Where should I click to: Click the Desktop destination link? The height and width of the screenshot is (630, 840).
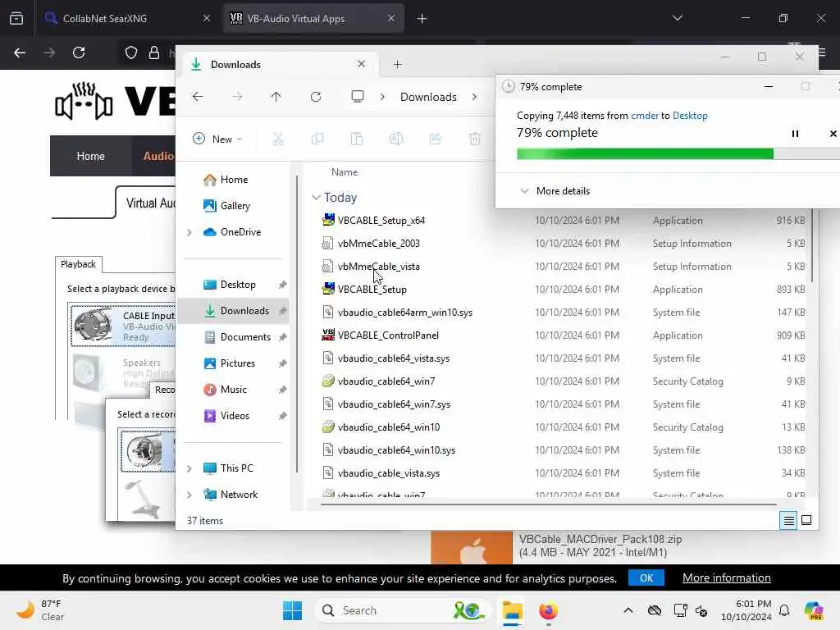(x=690, y=115)
